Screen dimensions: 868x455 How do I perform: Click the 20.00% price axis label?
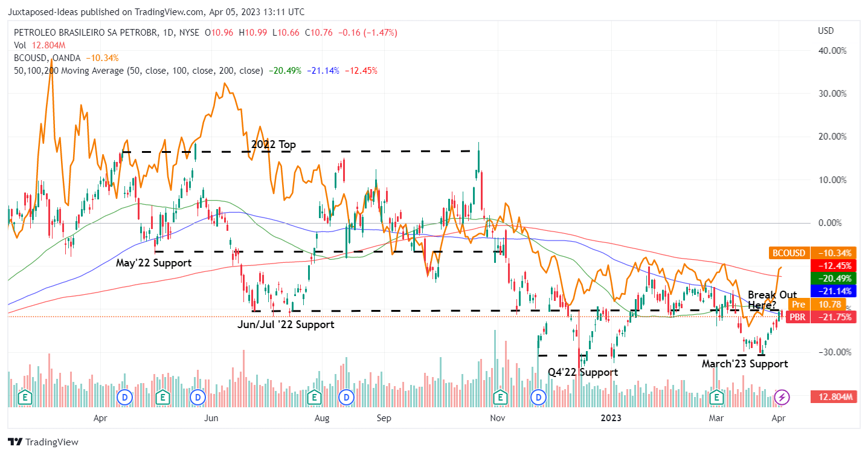click(834, 137)
